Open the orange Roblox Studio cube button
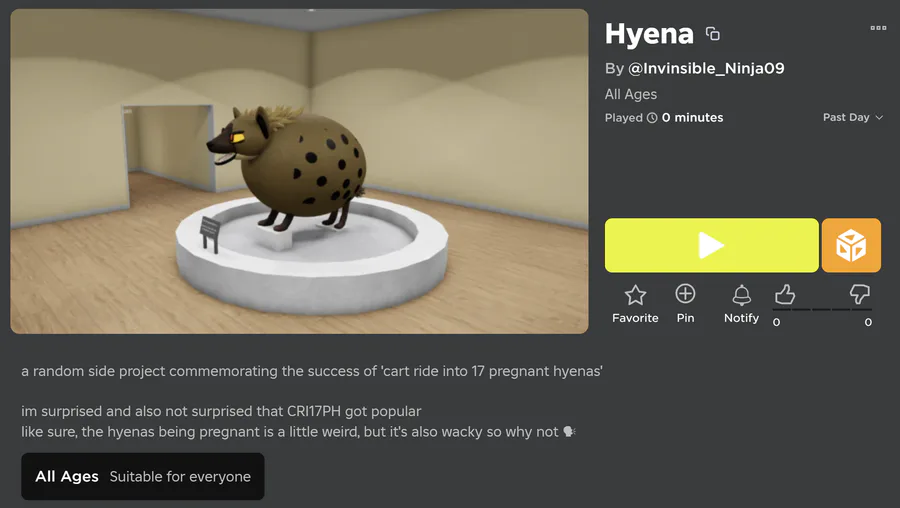Image resolution: width=900 pixels, height=508 pixels. point(851,245)
